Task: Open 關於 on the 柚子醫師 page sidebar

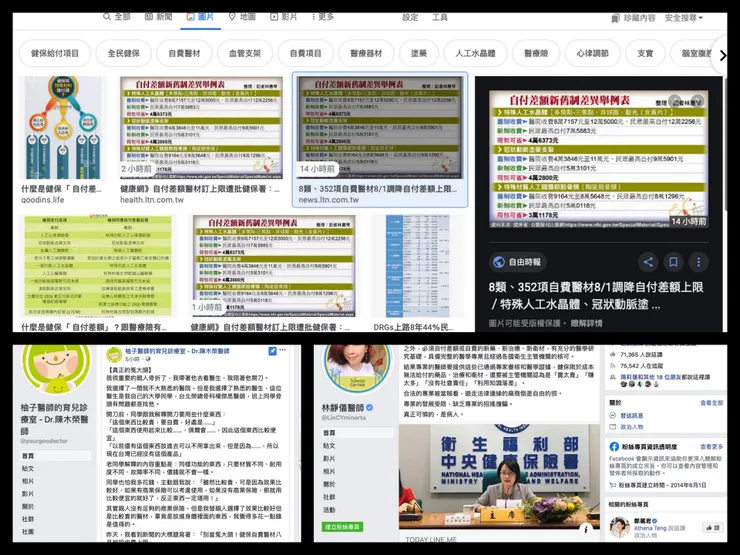Action: [x=28, y=506]
